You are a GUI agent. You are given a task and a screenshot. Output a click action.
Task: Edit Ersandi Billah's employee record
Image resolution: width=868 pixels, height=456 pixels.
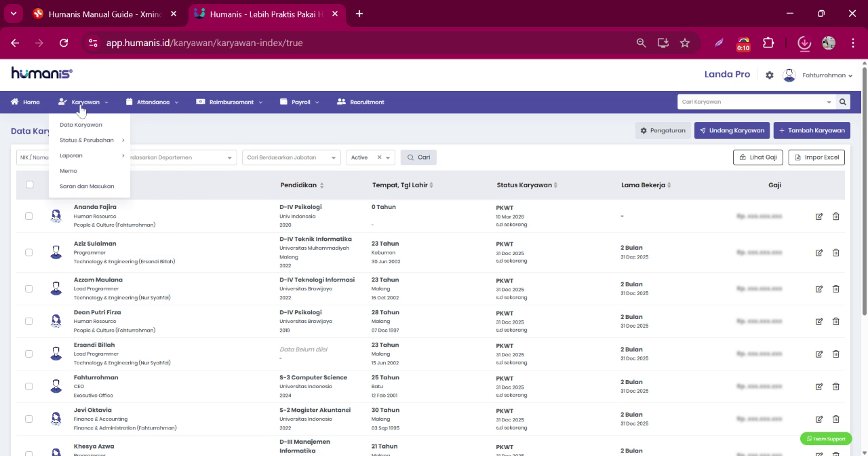819,354
